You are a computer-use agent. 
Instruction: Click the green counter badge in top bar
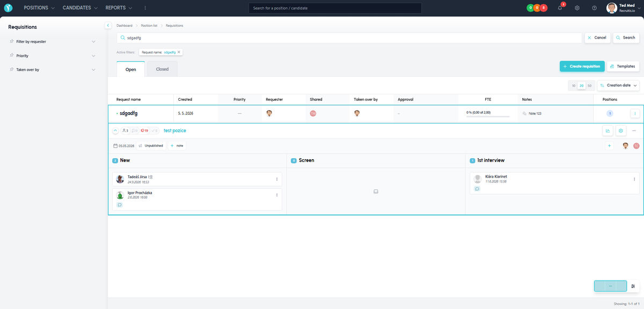point(530,8)
